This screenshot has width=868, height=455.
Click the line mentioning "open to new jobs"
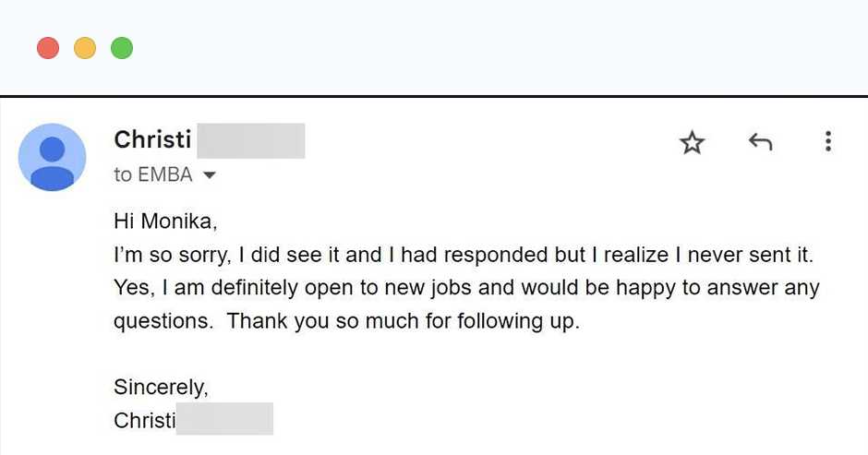point(466,288)
